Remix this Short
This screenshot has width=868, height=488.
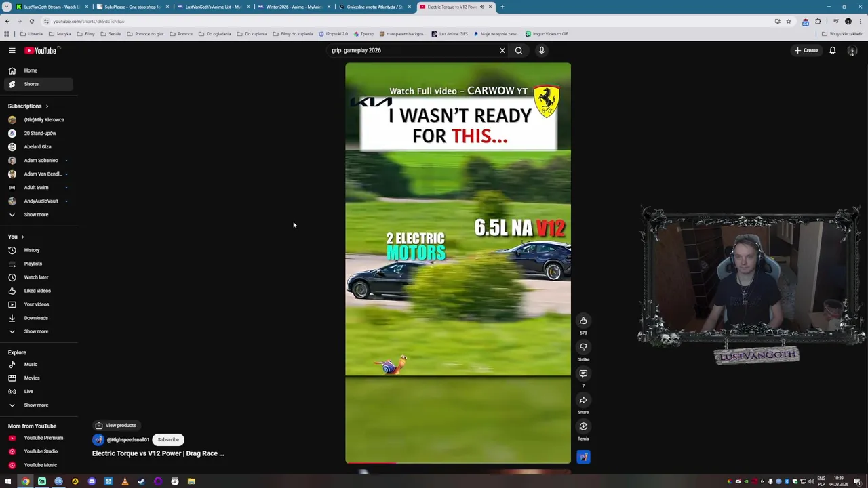point(583,426)
